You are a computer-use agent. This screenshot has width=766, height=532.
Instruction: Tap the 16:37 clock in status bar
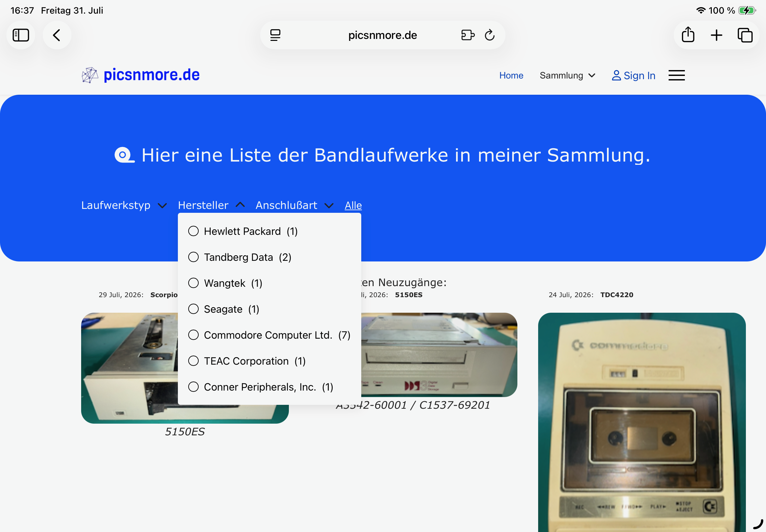(x=22, y=10)
